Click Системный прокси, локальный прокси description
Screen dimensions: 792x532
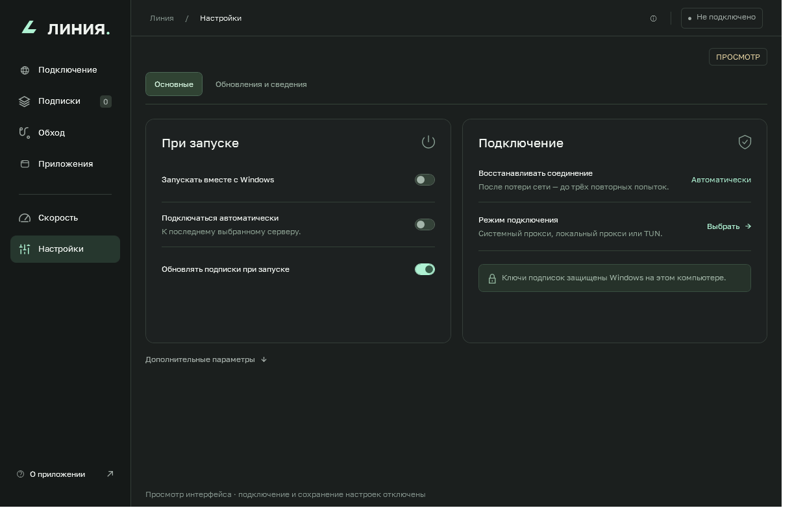pos(571,234)
